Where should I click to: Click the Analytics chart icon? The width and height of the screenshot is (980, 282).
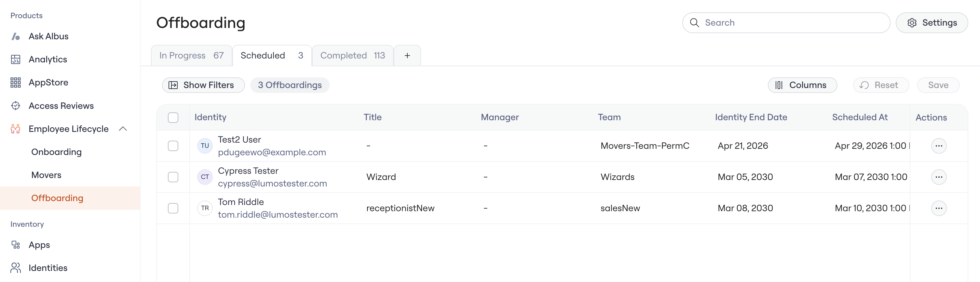point(16,59)
